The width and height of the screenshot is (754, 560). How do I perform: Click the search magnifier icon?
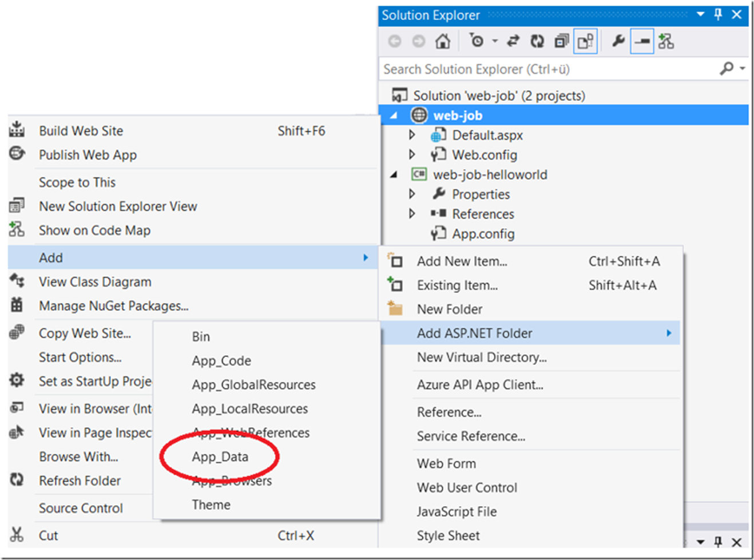727,69
